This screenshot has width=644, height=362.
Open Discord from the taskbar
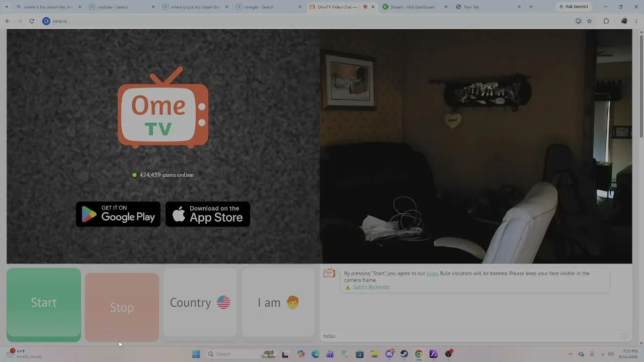pos(389,354)
